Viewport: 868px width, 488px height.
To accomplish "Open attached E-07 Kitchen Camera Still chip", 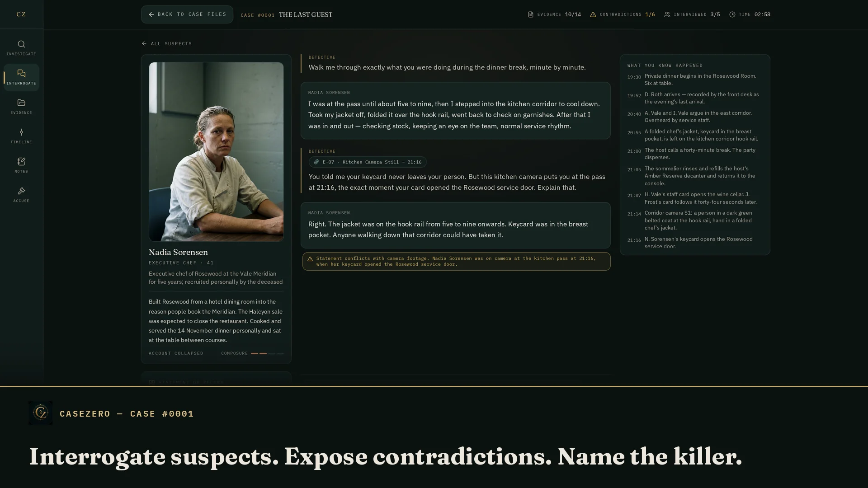I will (368, 162).
